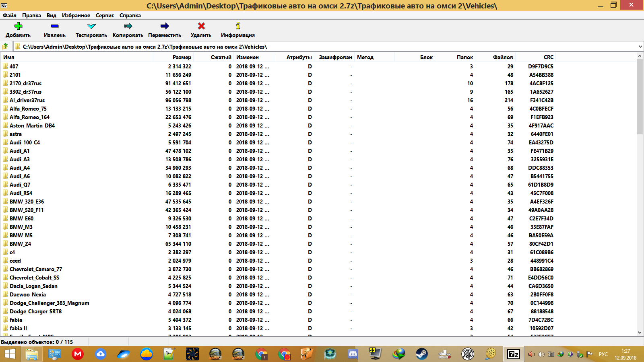Image resolution: width=644 pixels, height=362 pixels.
Task: Click the red Удалить (Delete) X icon
Action: [x=201, y=26]
